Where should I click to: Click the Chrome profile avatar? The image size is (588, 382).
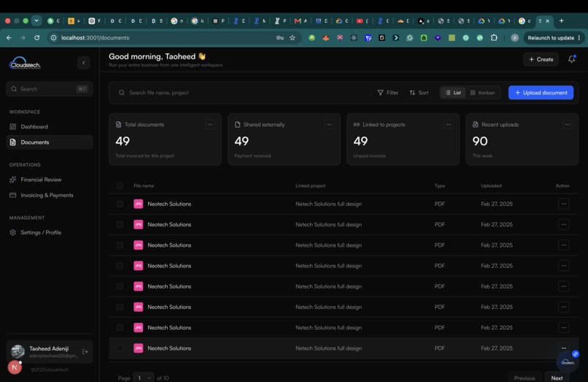(x=515, y=37)
